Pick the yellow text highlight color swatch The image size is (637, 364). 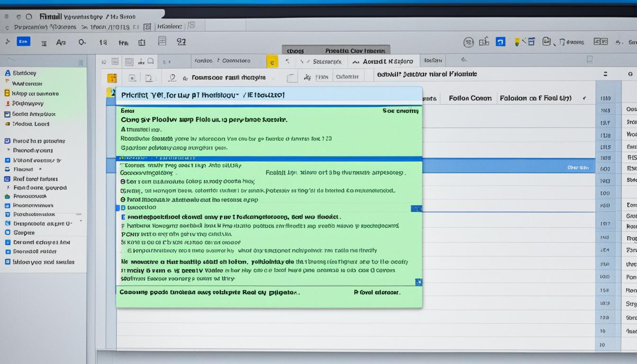click(x=517, y=42)
